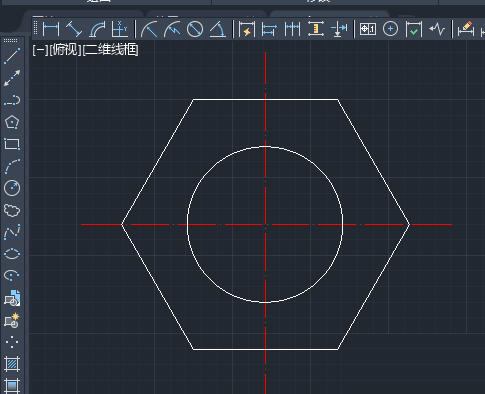Select the Construction Line tool
Viewport: 485px width, 394px height.
click(12, 78)
